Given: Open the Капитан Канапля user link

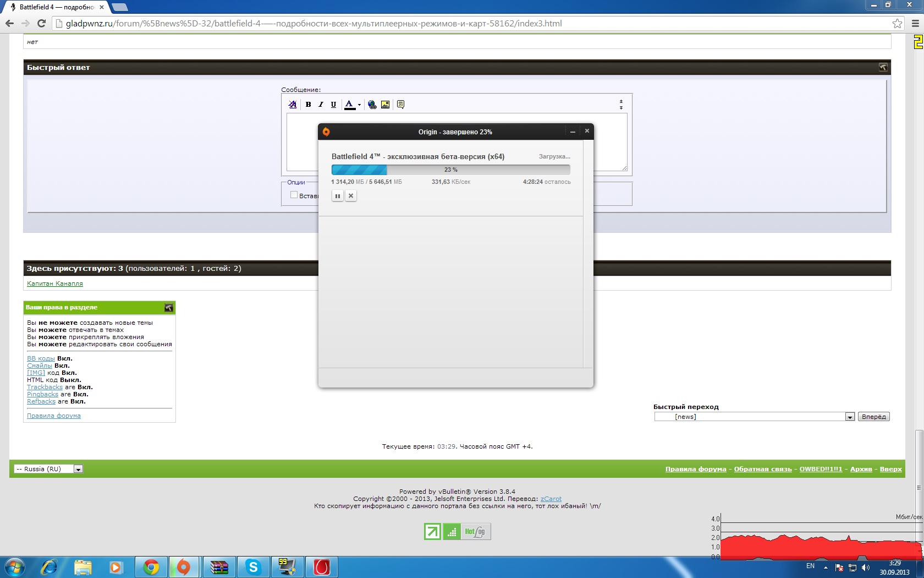Looking at the screenshot, I should (x=55, y=283).
